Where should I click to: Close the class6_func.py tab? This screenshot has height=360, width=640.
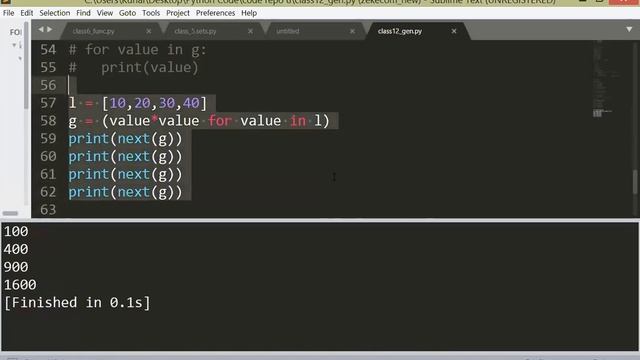(149, 31)
